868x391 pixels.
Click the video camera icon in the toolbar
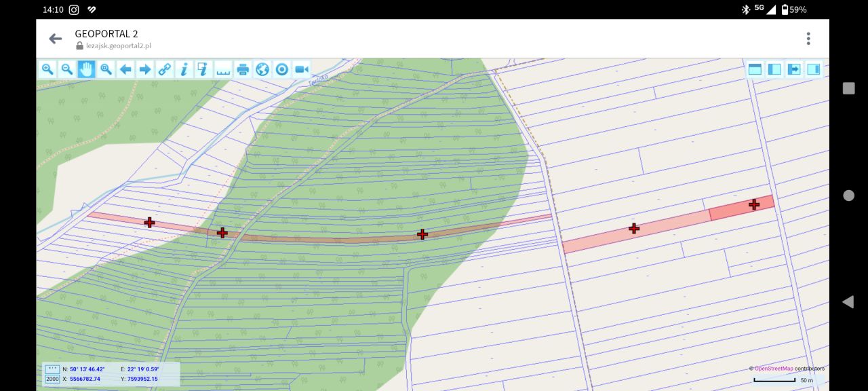tap(302, 69)
